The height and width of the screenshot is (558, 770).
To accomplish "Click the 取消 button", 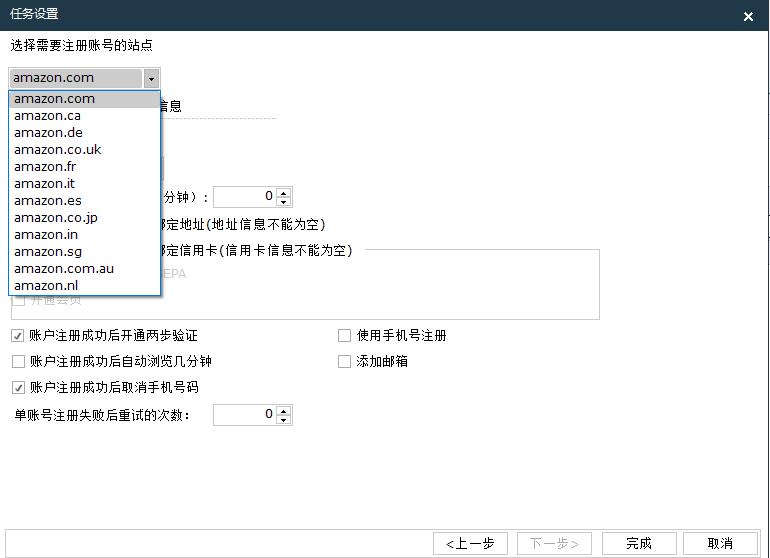I will pyautogui.click(x=720, y=544).
